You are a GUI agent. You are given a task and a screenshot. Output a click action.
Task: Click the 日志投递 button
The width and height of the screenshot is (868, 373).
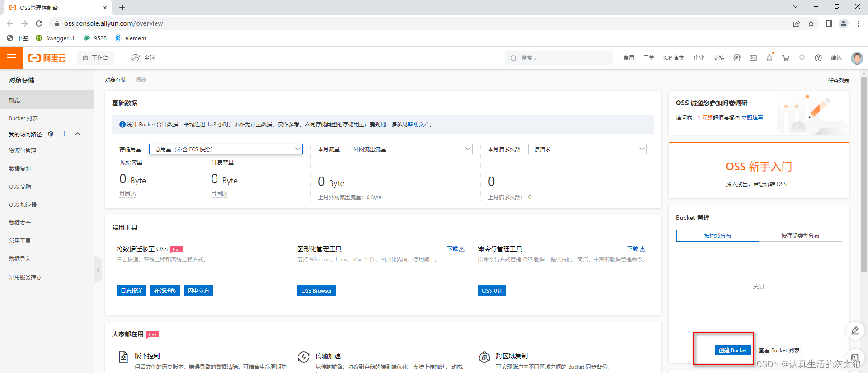(132, 290)
